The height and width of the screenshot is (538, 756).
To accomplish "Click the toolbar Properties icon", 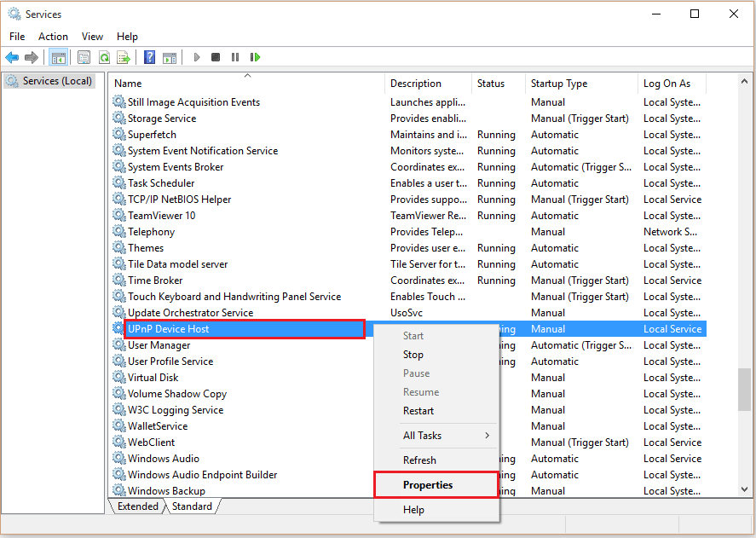I will tap(84, 57).
